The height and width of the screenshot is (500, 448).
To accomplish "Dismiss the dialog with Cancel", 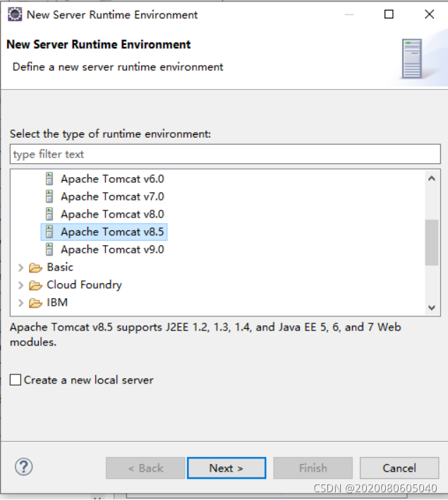I will coord(399,468).
